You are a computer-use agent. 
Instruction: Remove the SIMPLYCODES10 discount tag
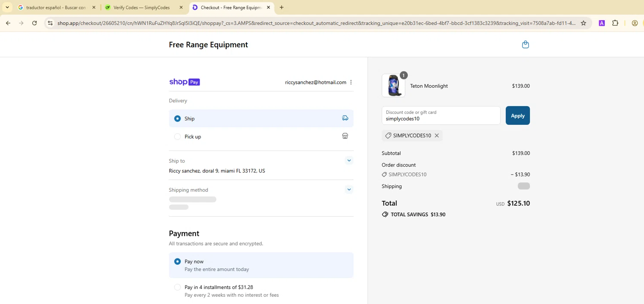437,135
